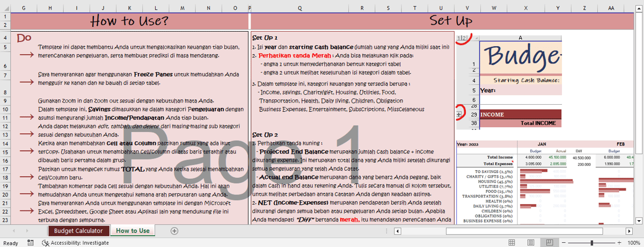Select column M header
Viewport: 644px width, 247px height.
click(x=182, y=8)
